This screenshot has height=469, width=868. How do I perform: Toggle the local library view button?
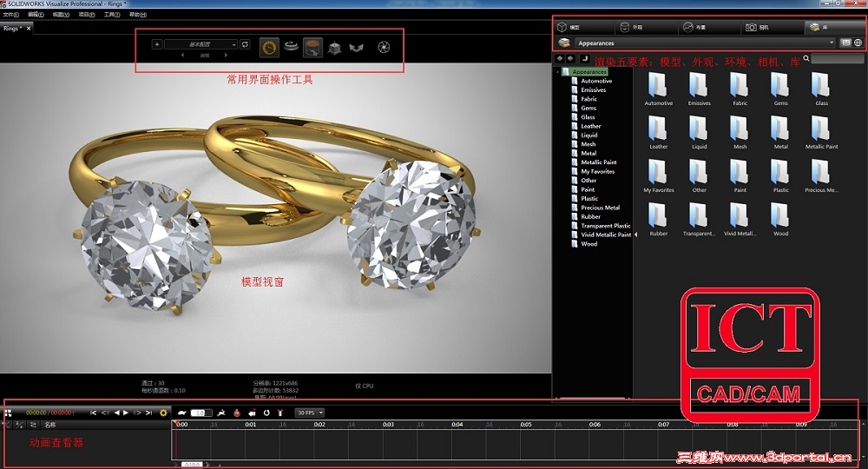click(x=845, y=43)
